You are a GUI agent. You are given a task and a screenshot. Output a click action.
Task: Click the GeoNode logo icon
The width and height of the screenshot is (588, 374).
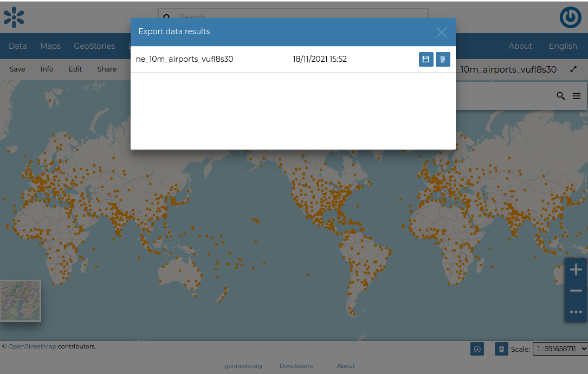tap(14, 17)
